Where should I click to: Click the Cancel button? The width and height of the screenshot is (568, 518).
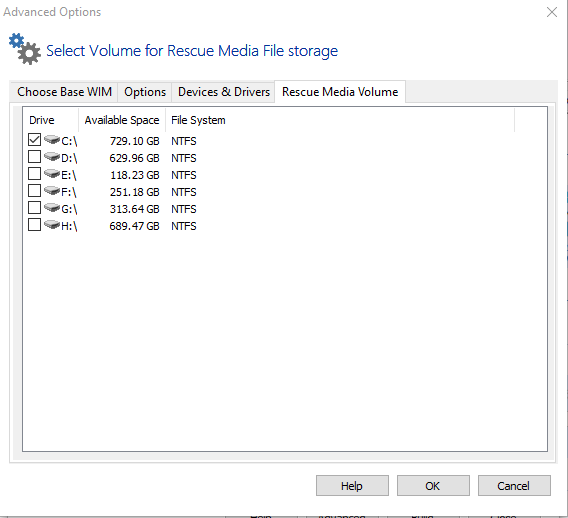tap(514, 486)
